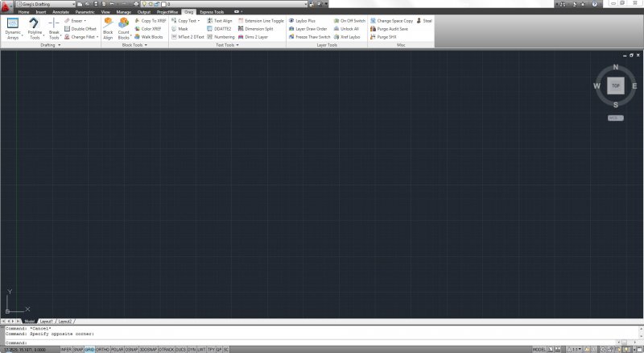
Task: Expand the Block Tools panel title arrow
Action: [146, 45]
